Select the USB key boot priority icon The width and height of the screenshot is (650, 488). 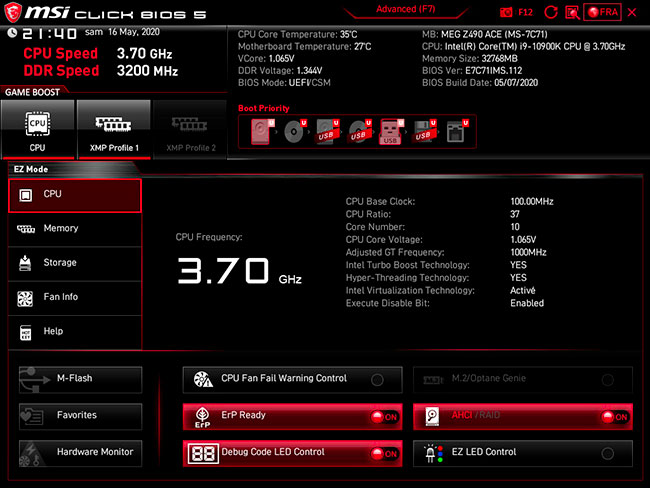point(390,132)
